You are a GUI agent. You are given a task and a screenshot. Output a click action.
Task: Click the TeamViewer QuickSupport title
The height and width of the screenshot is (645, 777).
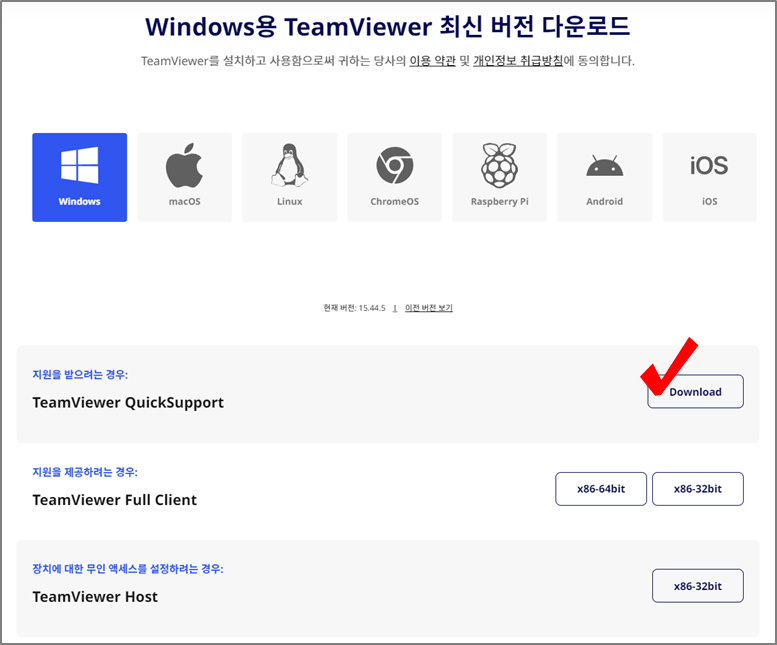[x=128, y=402]
